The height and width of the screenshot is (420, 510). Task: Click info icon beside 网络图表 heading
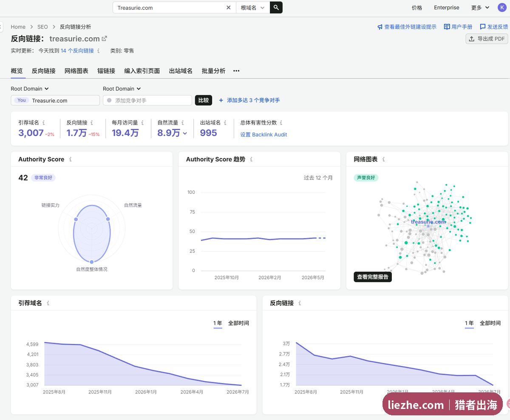[383, 159]
